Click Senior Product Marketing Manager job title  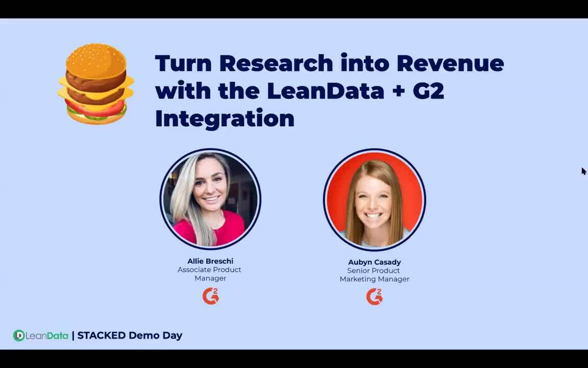tap(374, 274)
